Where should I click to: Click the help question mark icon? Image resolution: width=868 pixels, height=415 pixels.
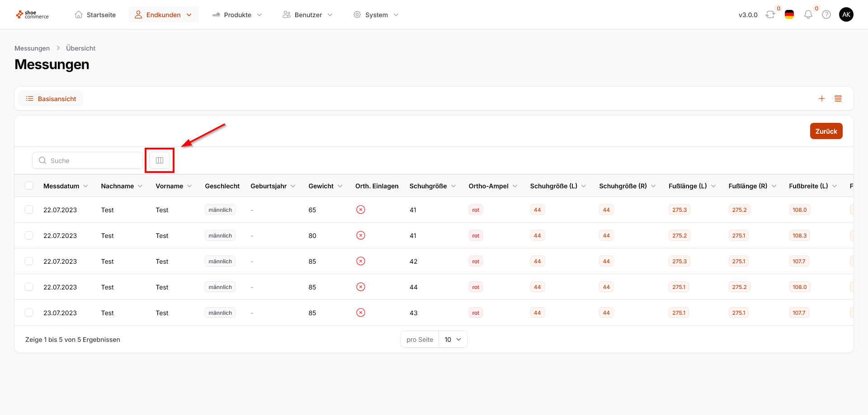pyautogui.click(x=826, y=14)
